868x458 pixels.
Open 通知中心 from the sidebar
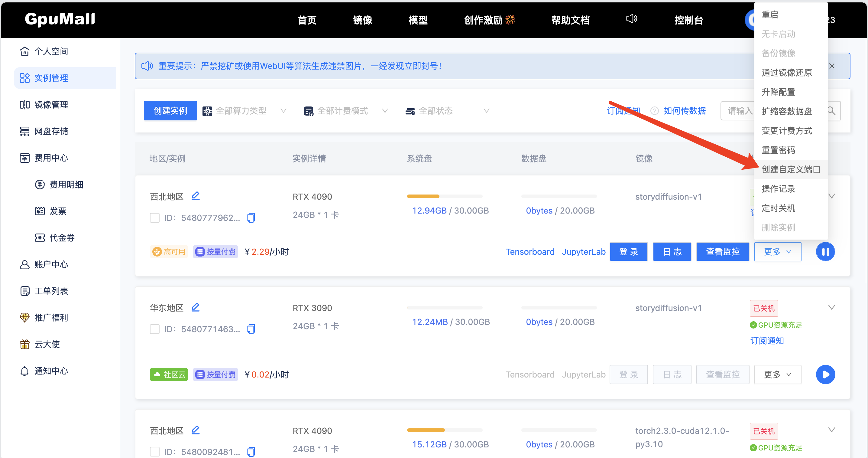51,371
